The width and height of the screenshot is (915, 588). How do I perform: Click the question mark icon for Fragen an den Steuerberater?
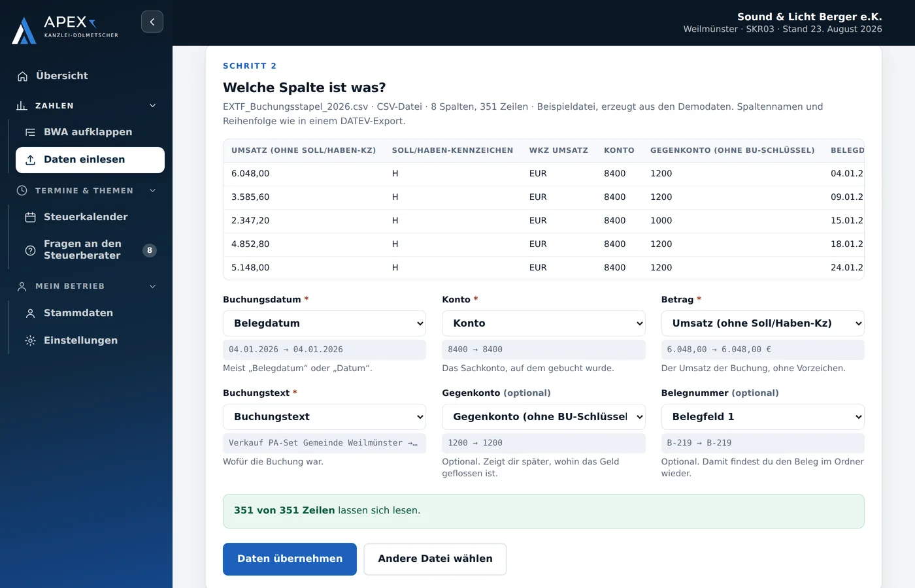30,250
